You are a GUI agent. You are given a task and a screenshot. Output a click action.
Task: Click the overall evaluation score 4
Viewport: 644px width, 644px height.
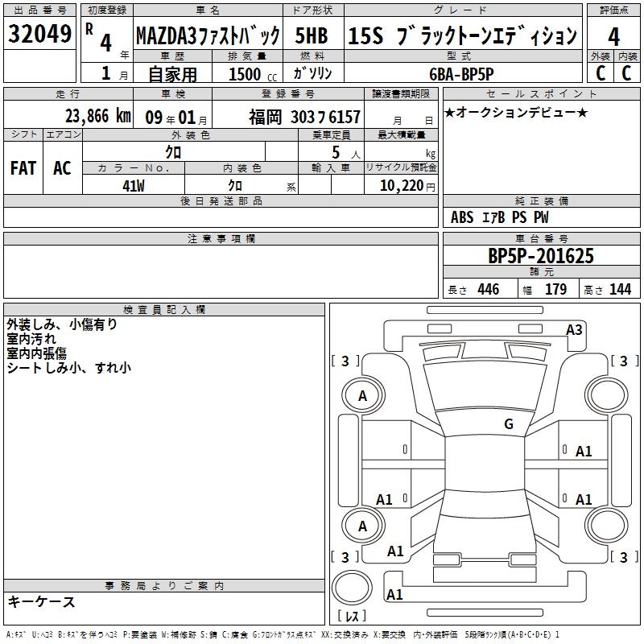pyautogui.click(x=613, y=36)
